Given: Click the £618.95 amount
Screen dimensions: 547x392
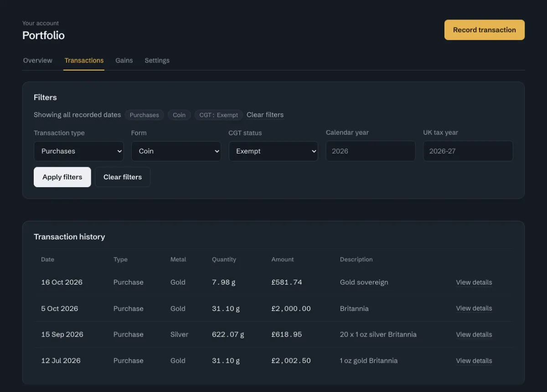Looking at the screenshot, I should (x=287, y=335).
